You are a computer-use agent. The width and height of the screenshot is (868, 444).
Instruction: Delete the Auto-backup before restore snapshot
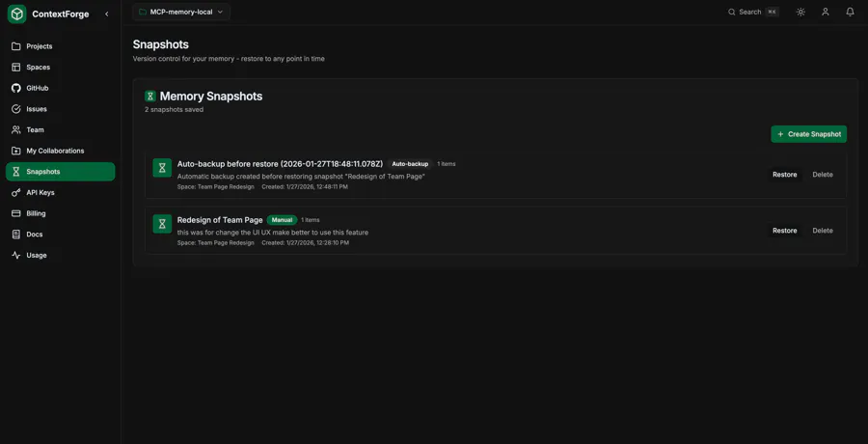pos(823,175)
